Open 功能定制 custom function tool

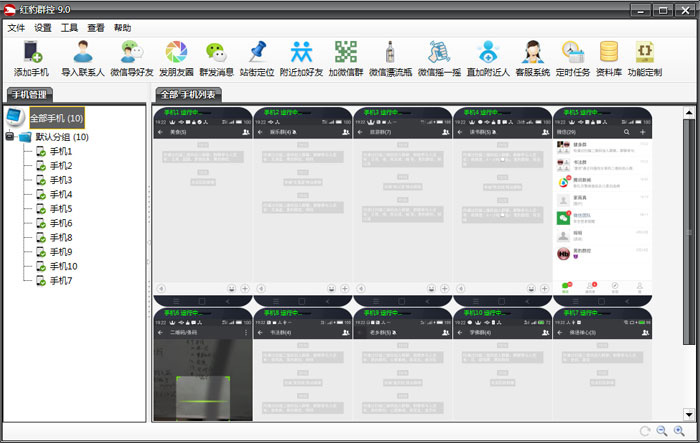[645, 58]
